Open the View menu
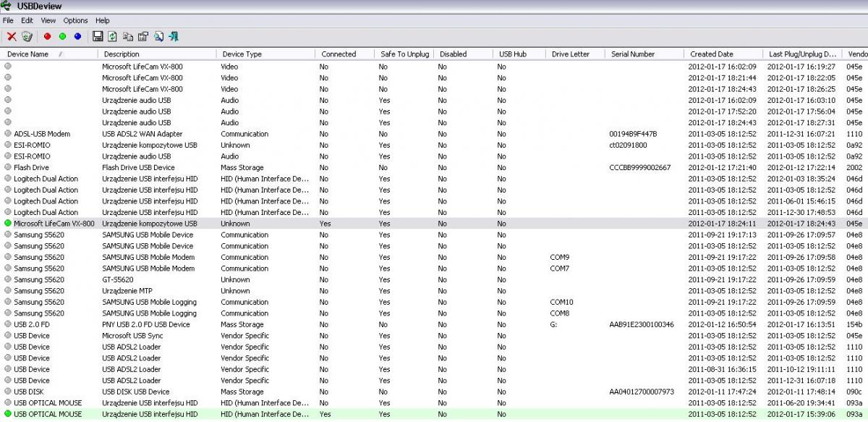 click(x=48, y=21)
